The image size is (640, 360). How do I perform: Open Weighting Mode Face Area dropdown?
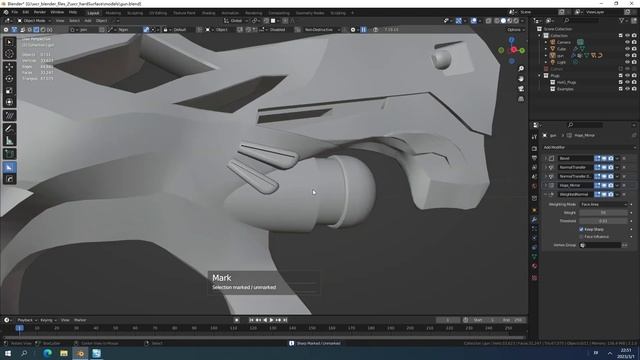(x=603, y=204)
